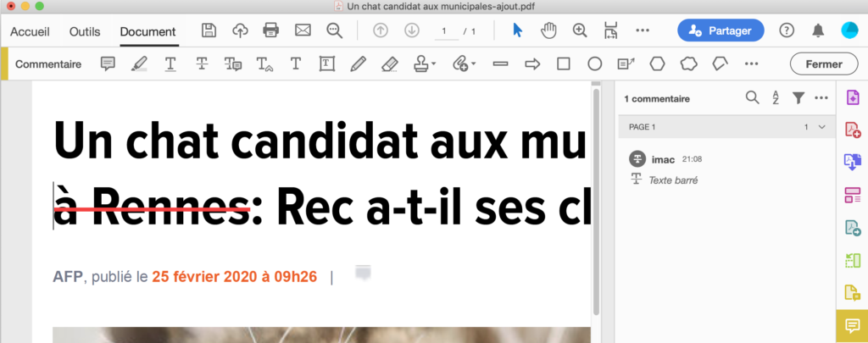Select the eraser tool
The width and height of the screenshot is (868, 343).
(x=390, y=64)
